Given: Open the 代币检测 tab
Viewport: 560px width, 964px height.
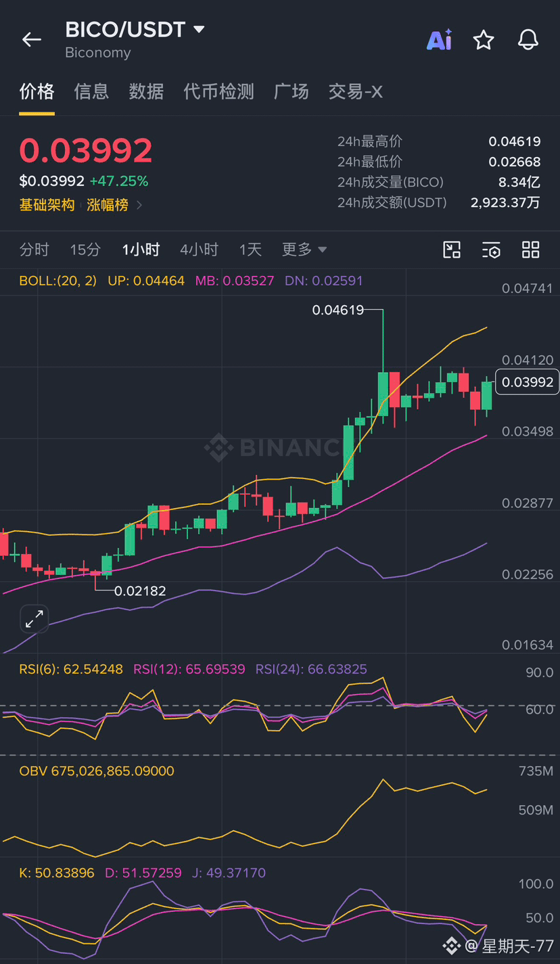Looking at the screenshot, I should 218,91.
